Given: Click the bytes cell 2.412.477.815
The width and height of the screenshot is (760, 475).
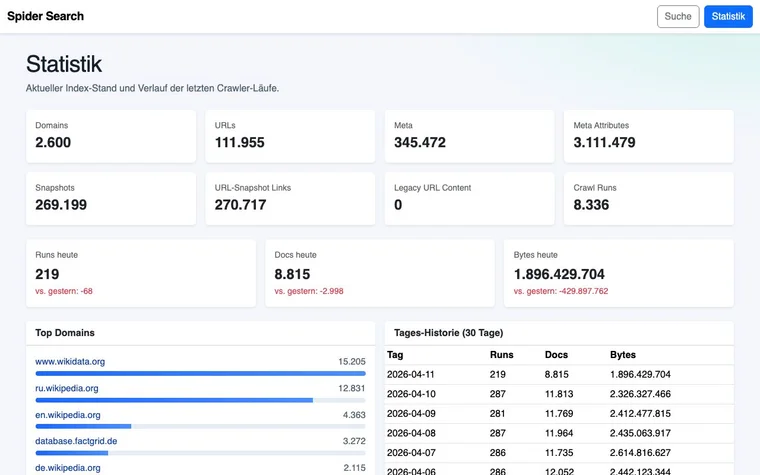Looking at the screenshot, I should point(640,414).
